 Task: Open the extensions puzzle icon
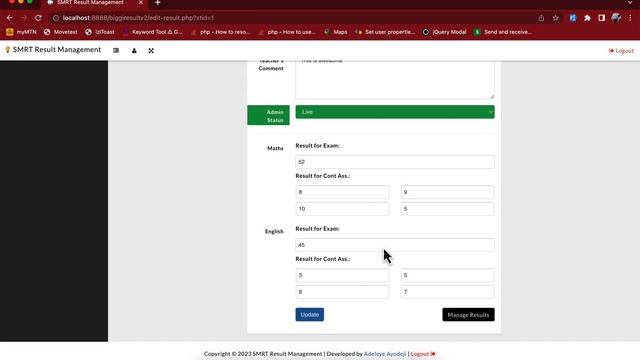pyautogui.click(x=587, y=18)
